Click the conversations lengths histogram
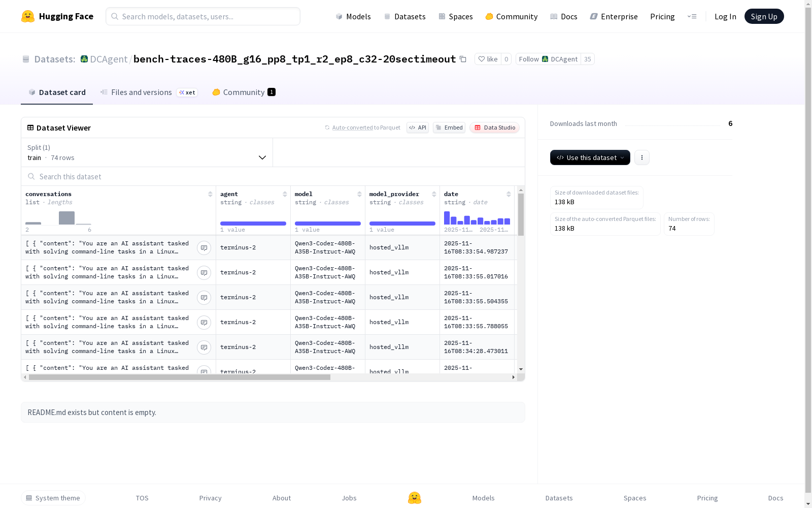The width and height of the screenshot is (812, 508). tap(58, 218)
